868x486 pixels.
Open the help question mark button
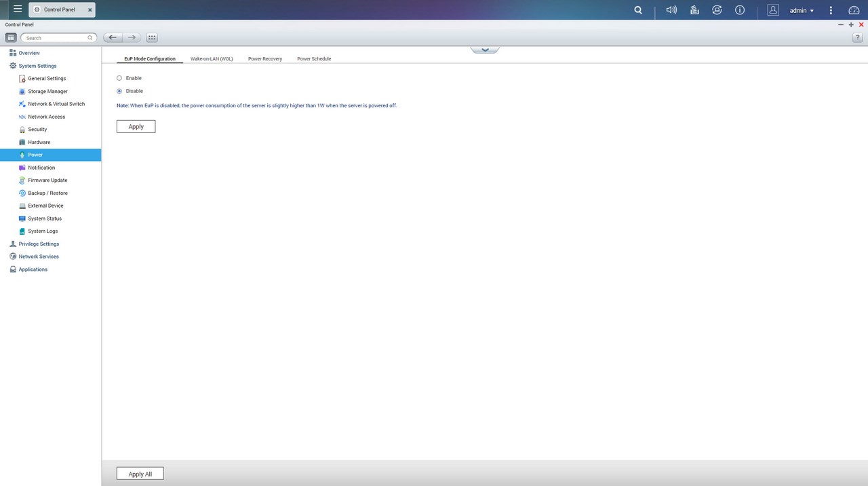[x=858, y=38]
